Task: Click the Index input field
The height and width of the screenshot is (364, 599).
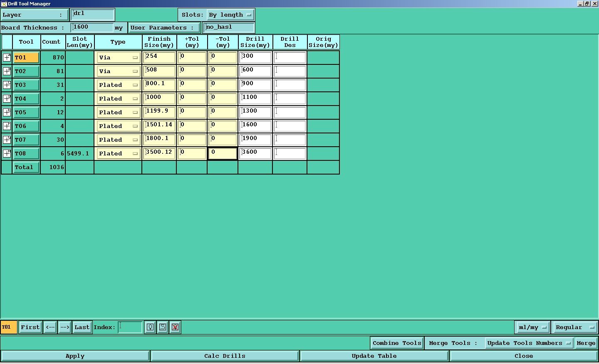Action: click(x=130, y=327)
